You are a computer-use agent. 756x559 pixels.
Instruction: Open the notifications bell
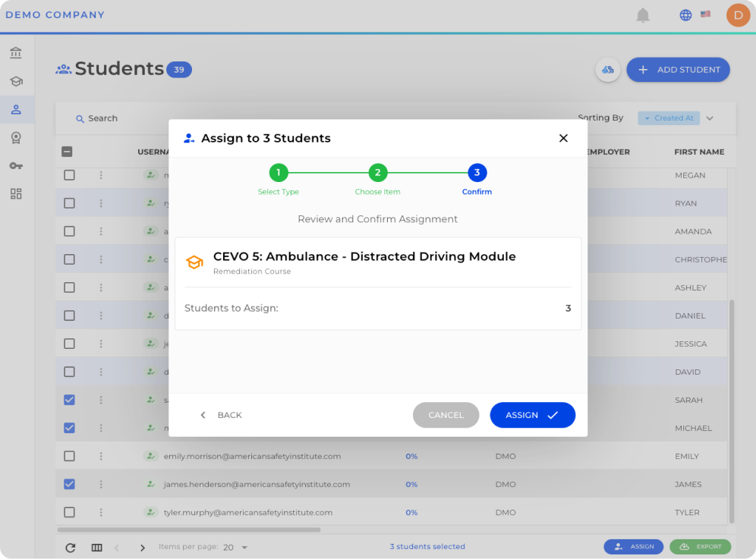[x=643, y=15]
